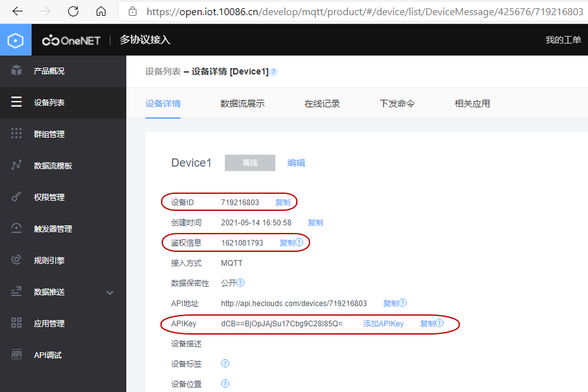Screen dimensions: 588x392
Task: Open 我的工单 in the top bar
Action: tap(563, 39)
